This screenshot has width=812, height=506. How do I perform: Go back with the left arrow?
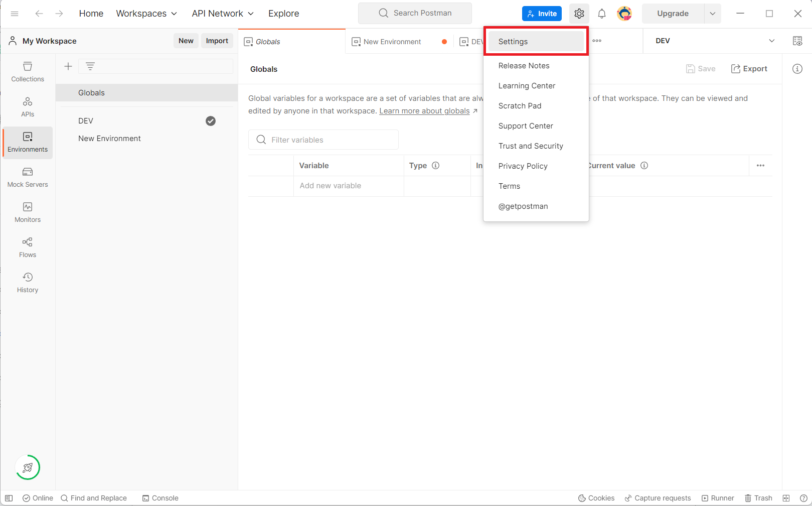pos(39,14)
